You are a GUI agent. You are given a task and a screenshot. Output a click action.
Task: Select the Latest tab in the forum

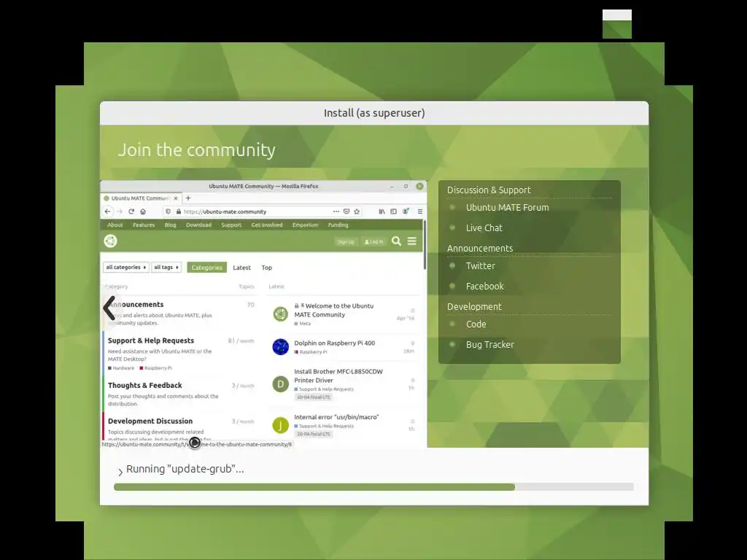(x=241, y=268)
